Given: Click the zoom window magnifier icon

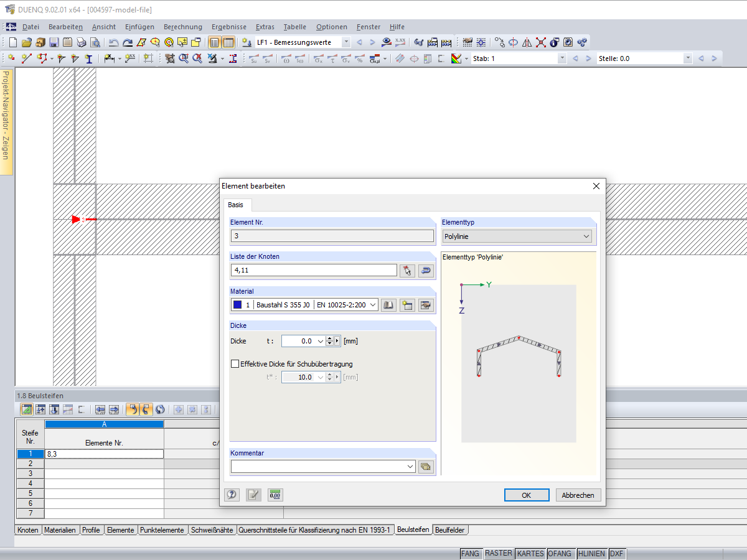Looking at the screenshot, I should 184,58.
